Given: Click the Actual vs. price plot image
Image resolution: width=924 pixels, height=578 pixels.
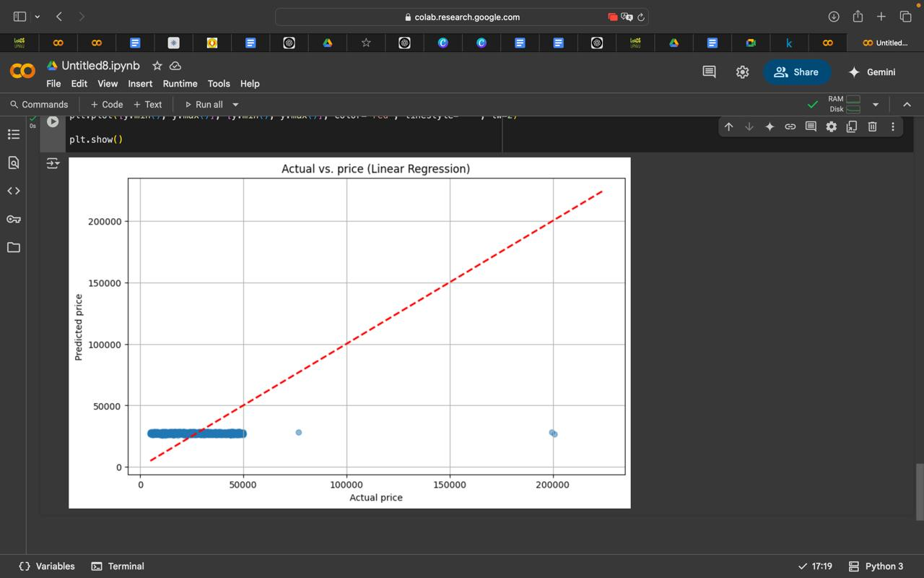Looking at the screenshot, I should click(349, 333).
